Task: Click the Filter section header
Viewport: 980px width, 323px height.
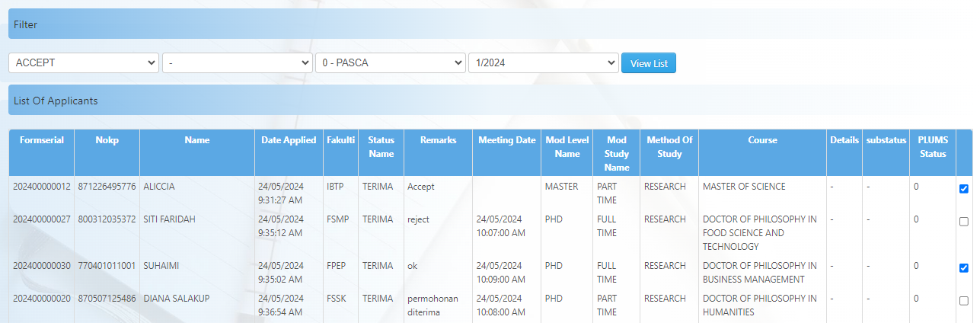Action: pyautogui.click(x=26, y=24)
